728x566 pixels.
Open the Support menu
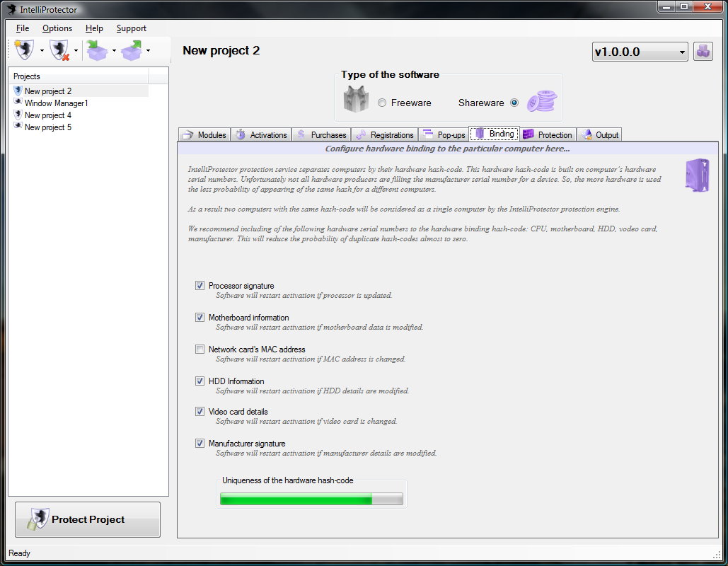(x=132, y=28)
